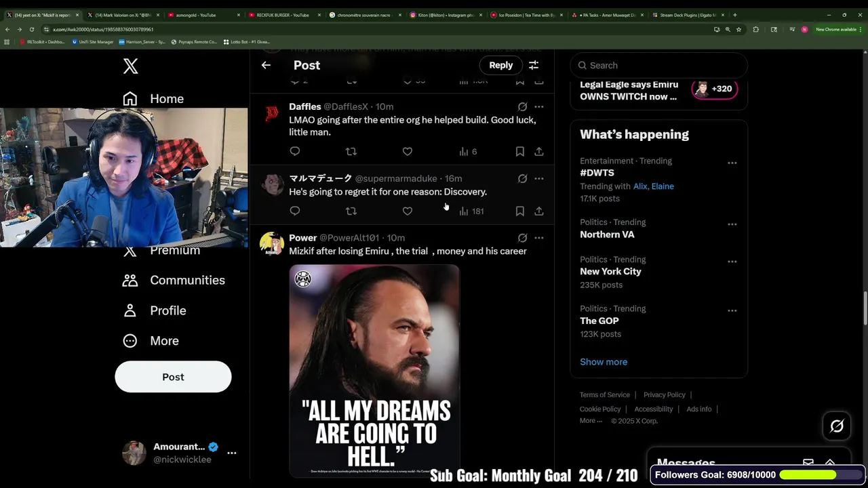Reload the page in Chrome
This screenshot has width=868, height=488.
coord(31,29)
